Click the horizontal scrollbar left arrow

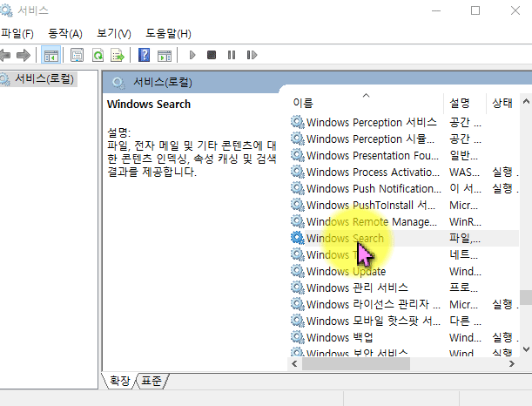pyautogui.click(x=294, y=364)
